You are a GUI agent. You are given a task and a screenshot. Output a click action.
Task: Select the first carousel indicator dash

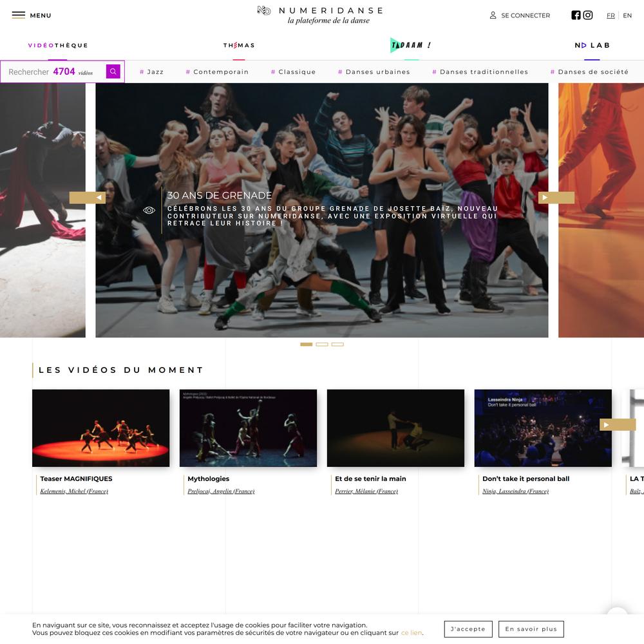click(x=307, y=344)
